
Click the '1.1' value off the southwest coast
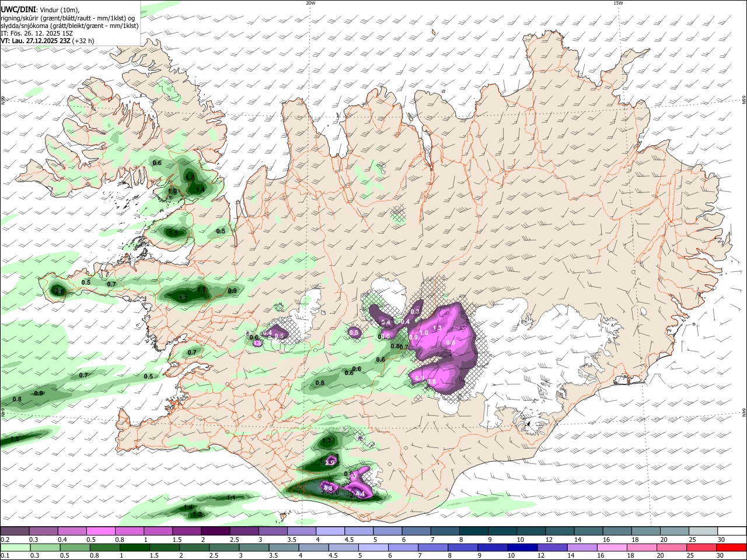tap(231, 498)
